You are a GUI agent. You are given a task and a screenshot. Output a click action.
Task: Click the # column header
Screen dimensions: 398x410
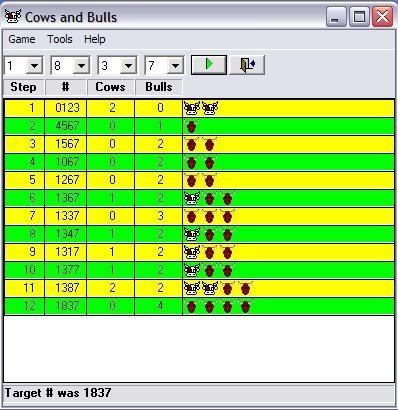[x=65, y=87]
